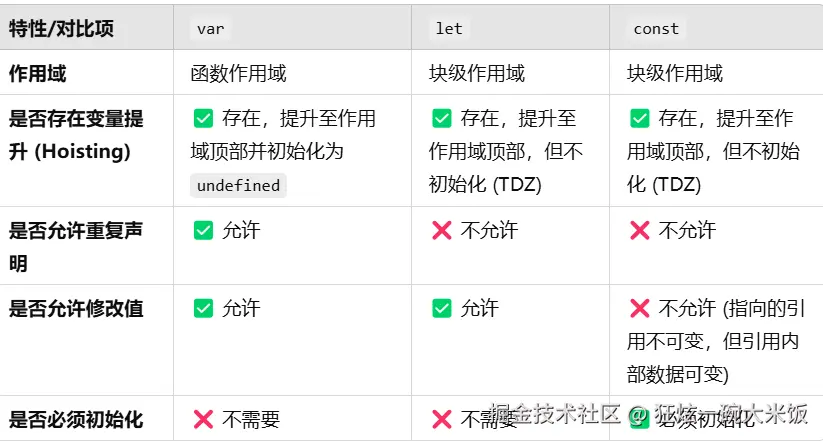
Task: Click checkmark beside 允许 in var 修改值 row
Action: (x=203, y=309)
